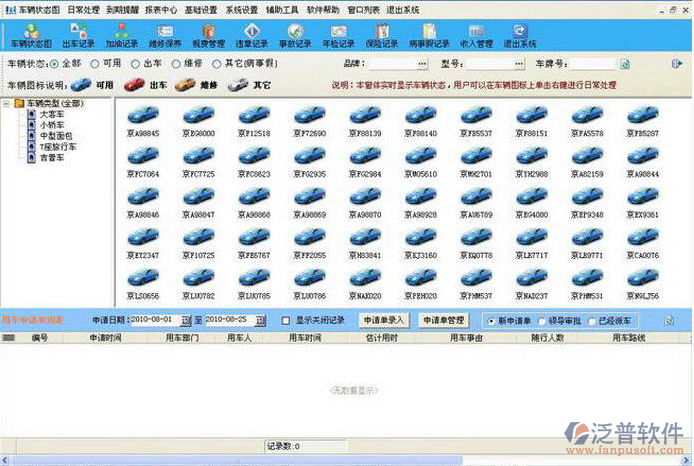The width and height of the screenshot is (694, 466).
Task: Open the 日常处理 menu
Action: point(84,10)
